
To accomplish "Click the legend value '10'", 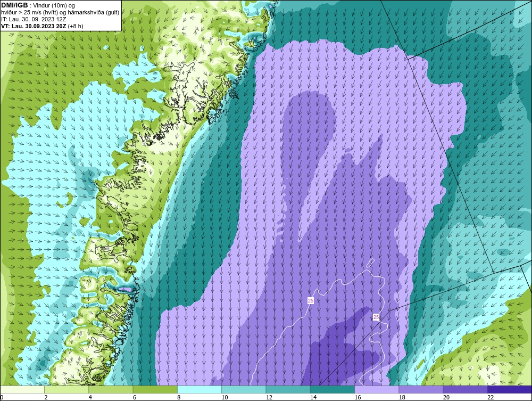I will point(225,398).
